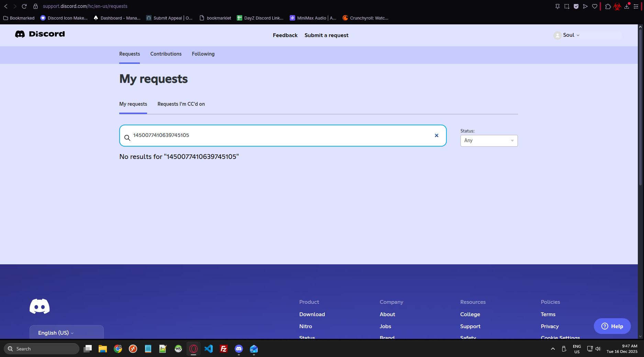Open the privacy shield ad blocker
The image size is (644, 357).
[576, 6]
